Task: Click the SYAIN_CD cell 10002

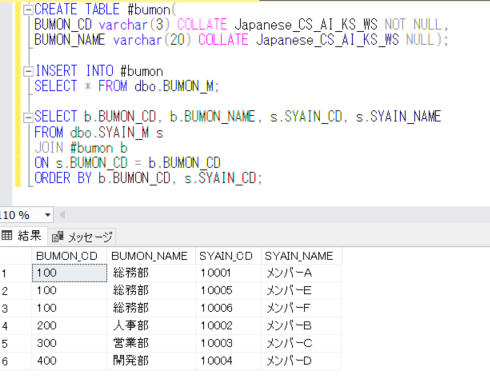Action: (x=229, y=326)
